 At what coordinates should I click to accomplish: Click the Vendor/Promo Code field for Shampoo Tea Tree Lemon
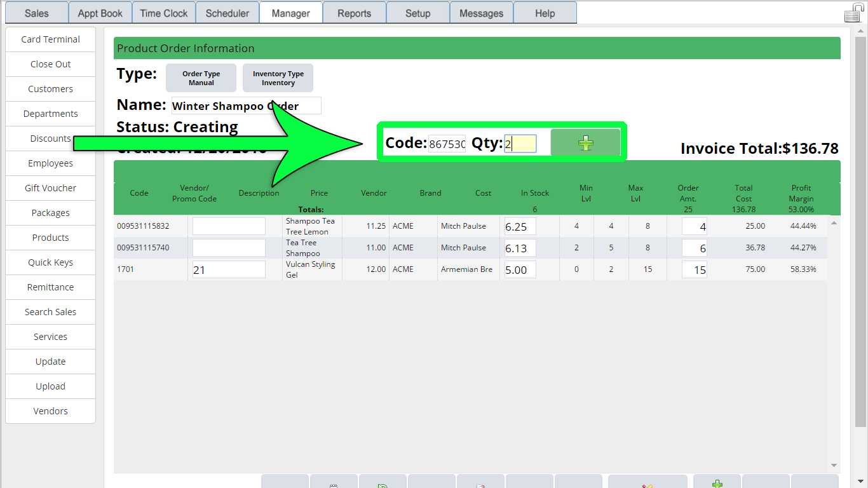[x=229, y=226]
